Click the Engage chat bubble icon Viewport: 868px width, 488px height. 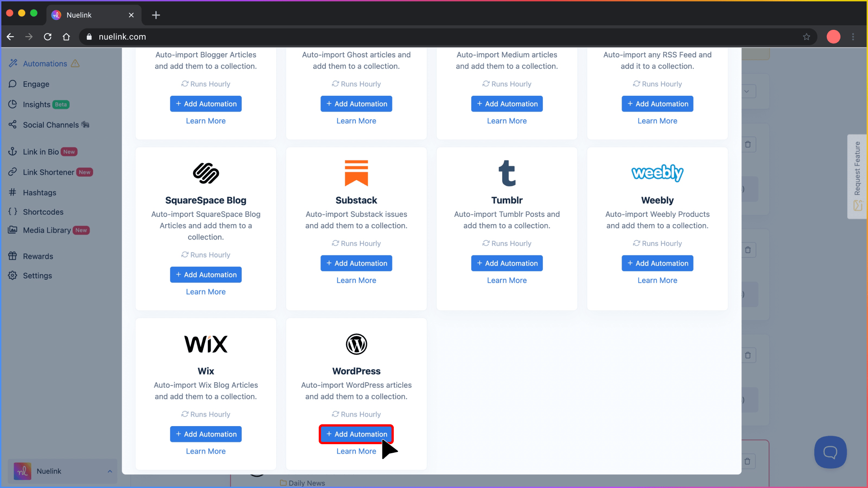coord(13,84)
